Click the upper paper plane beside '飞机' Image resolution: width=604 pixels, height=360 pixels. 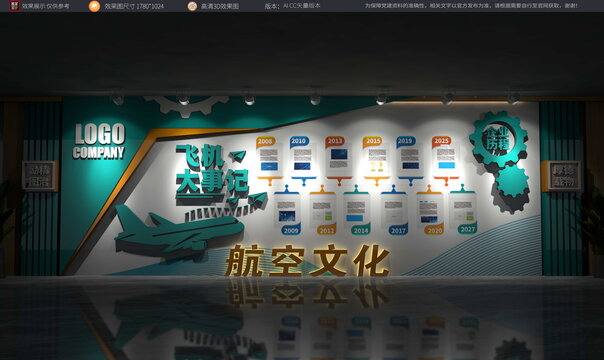pos(238,156)
